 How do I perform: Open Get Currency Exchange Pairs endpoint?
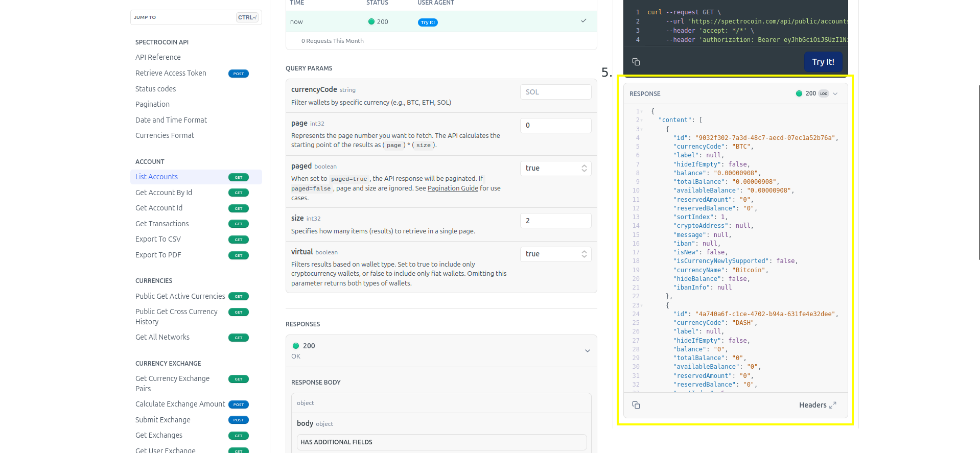pos(172,384)
